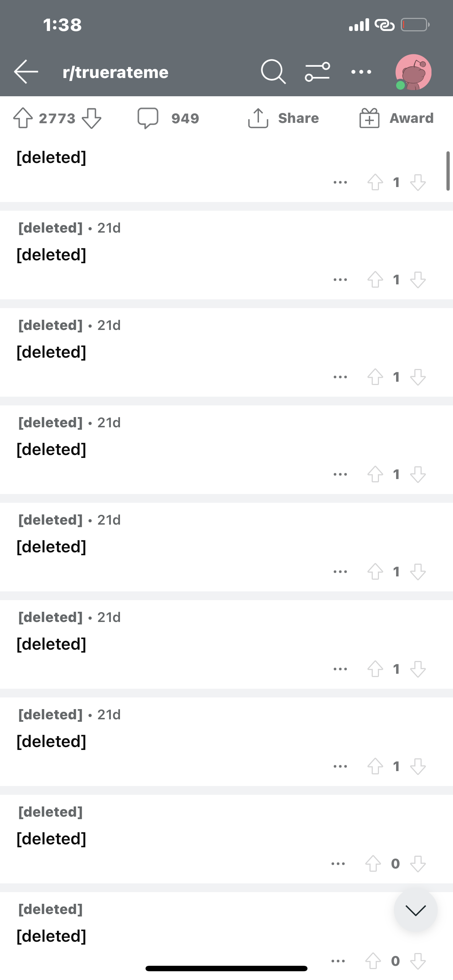Open the three-dot overflow menu in header
Image resolution: width=453 pixels, height=980 pixels.
coord(361,71)
